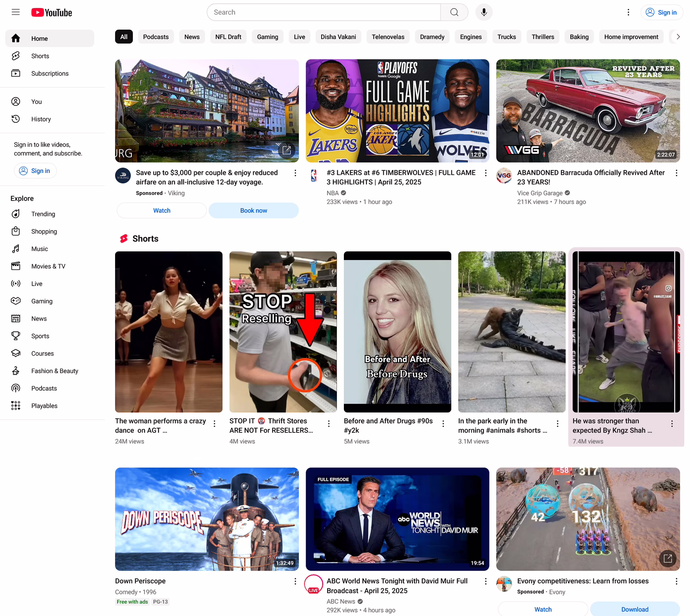
Task: Select the NFL Draft chip
Action: [228, 37]
